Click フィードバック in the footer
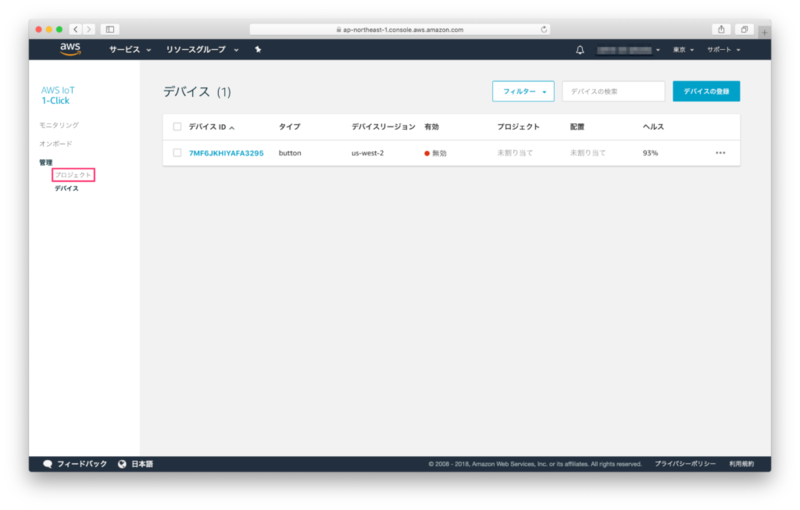Image resolution: width=800 pixels, height=510 pixels. (x=82, y=464)
